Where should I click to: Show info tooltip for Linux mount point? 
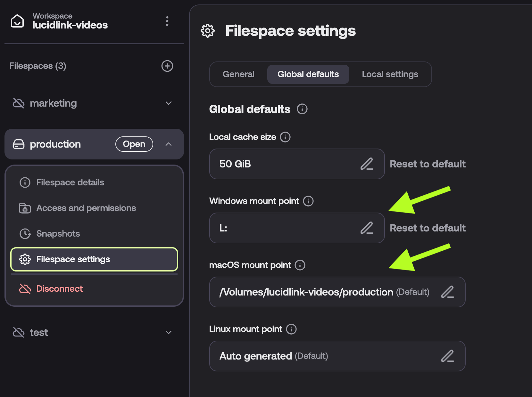[x=291, y=329]
